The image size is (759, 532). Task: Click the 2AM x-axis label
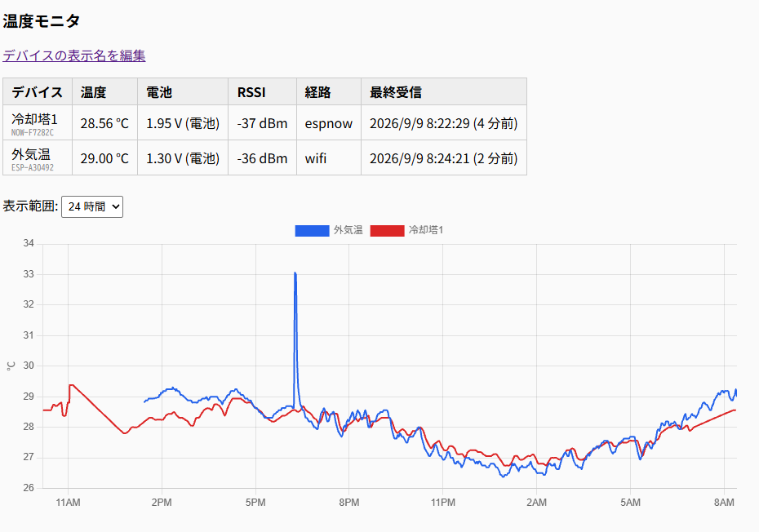pyautogui.click(x=536, y=503)
